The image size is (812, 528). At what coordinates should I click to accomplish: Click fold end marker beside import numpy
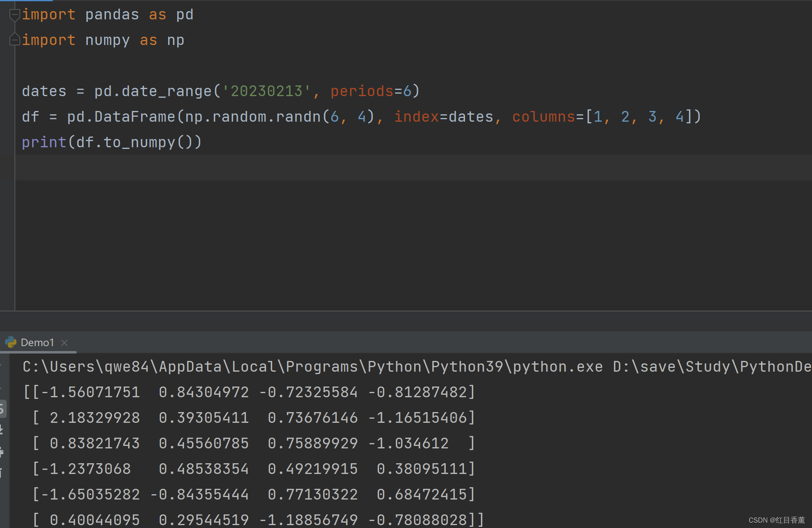point(14,40)
